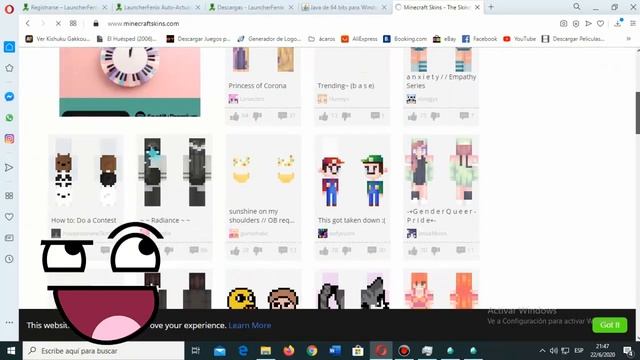Open the Facebook bookmark
Viewport: 640px width, 360px height.
click(x=480, y=39)
